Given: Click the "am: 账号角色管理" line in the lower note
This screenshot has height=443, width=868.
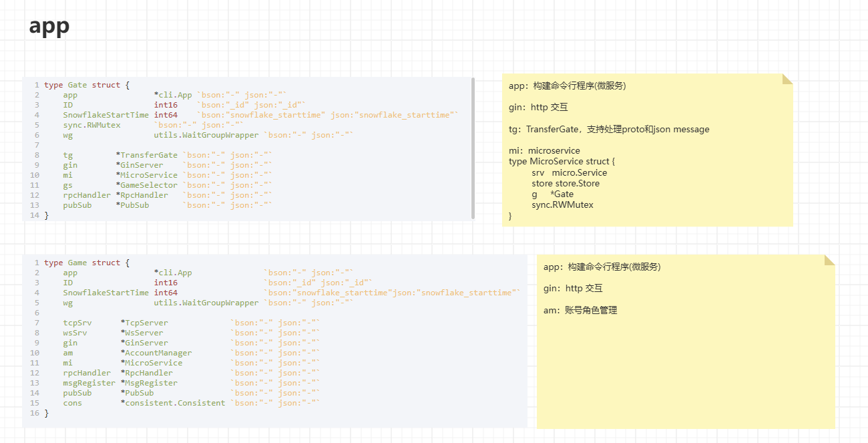Looking at the screenshot, I should coord(580,310).
